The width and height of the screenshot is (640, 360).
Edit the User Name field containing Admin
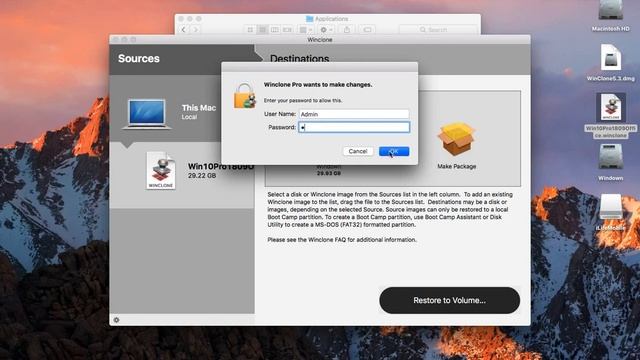[x=354, y=114]
